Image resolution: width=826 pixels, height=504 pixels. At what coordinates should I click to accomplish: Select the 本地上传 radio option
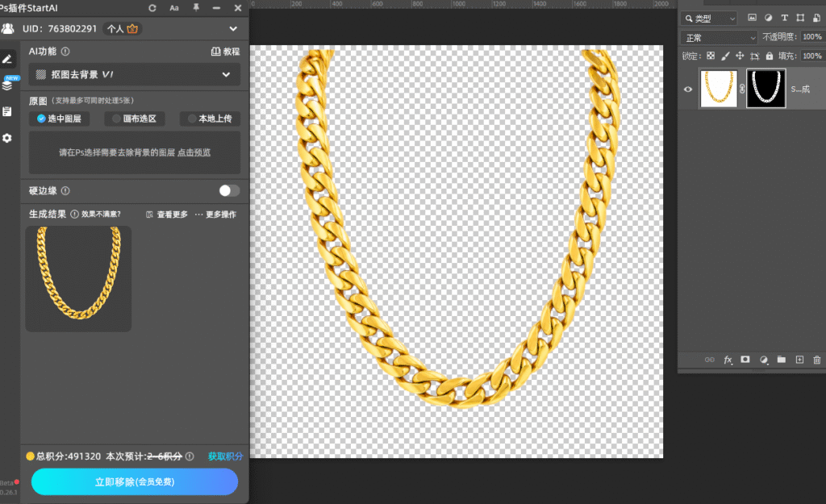[210, 119]
